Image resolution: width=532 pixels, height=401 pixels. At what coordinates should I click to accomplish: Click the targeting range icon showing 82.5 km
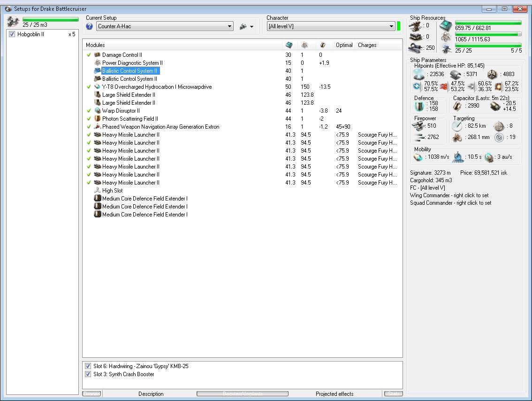pos(457,126)
